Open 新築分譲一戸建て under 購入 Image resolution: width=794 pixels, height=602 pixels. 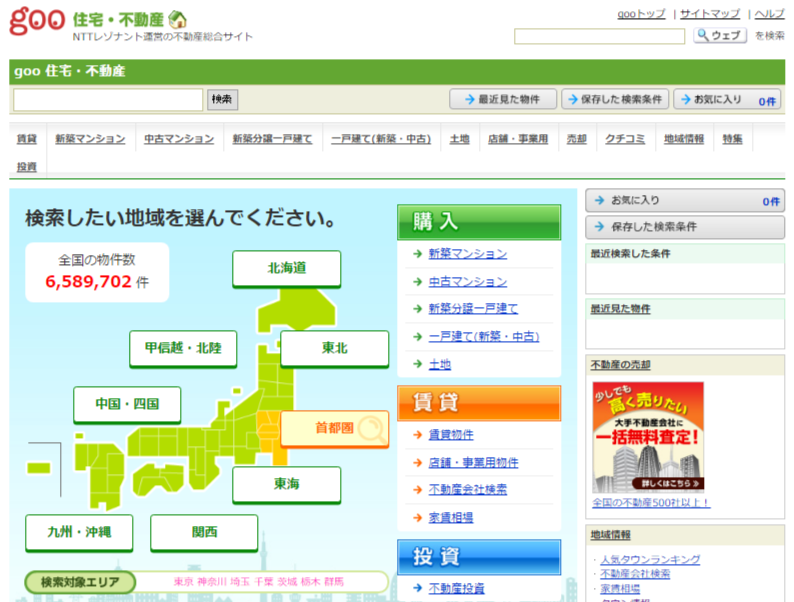[x=473, y=308]
